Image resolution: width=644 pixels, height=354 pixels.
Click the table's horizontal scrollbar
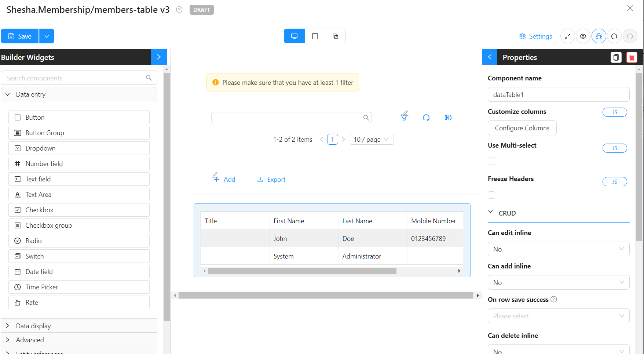302,271
